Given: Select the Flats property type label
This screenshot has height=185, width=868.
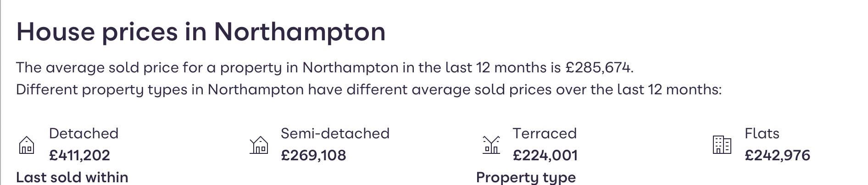Looking at the screenshot, I should [x=762, y=133].
